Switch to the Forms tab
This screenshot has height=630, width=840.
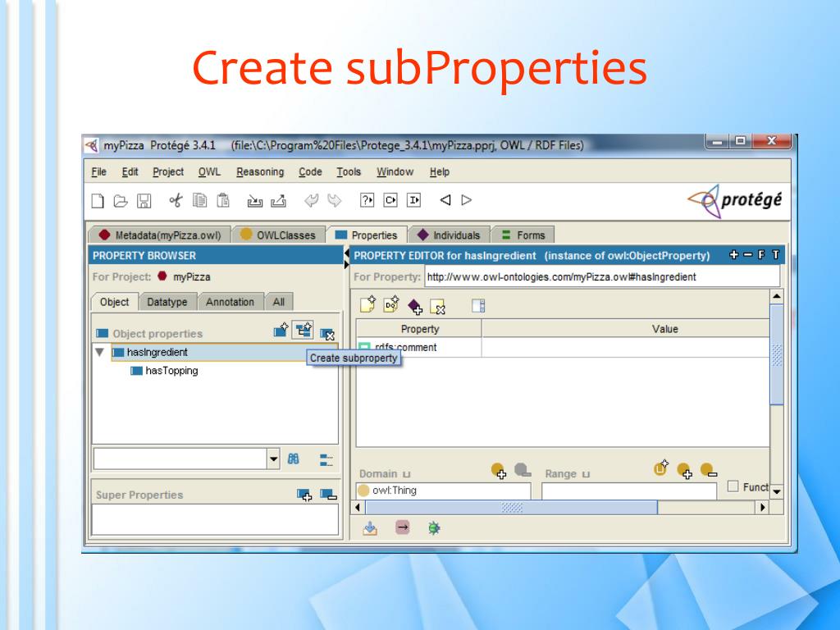tap(523, 235)
